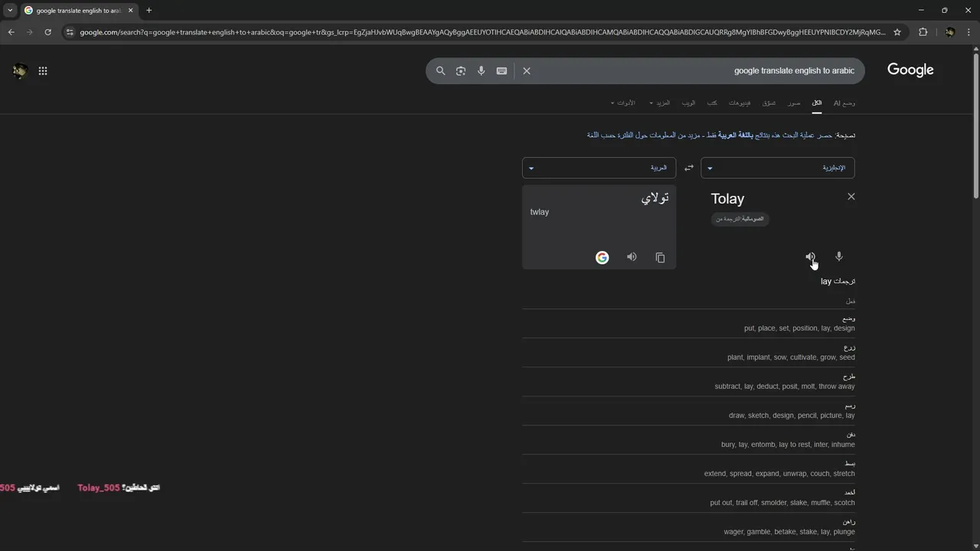Open the Chrome three-dot menu
Viewport: 980px width, 551px height.
point(969,32)
